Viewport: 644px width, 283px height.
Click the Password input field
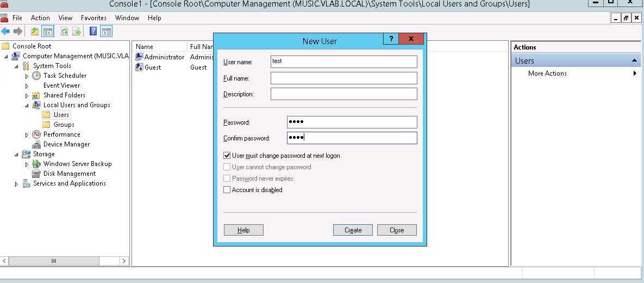[x=352, y=122]
